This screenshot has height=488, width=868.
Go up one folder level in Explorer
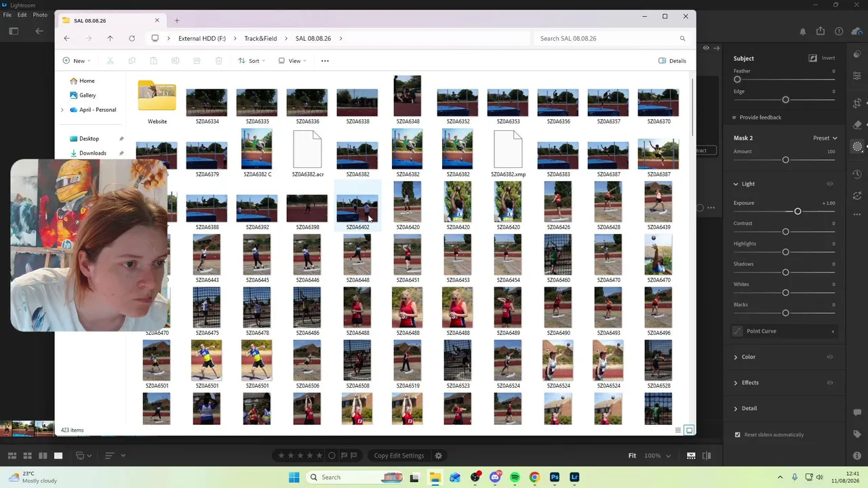(x=110, y=39)
